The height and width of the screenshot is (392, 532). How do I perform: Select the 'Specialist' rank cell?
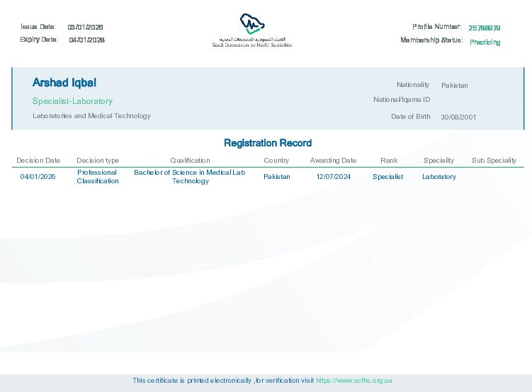387,177
